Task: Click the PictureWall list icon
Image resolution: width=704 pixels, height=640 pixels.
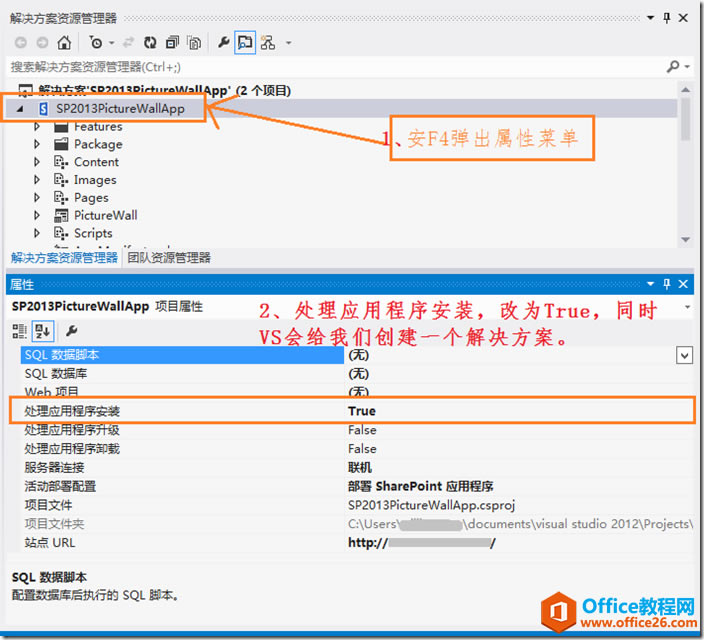Action: click(61, 216)
